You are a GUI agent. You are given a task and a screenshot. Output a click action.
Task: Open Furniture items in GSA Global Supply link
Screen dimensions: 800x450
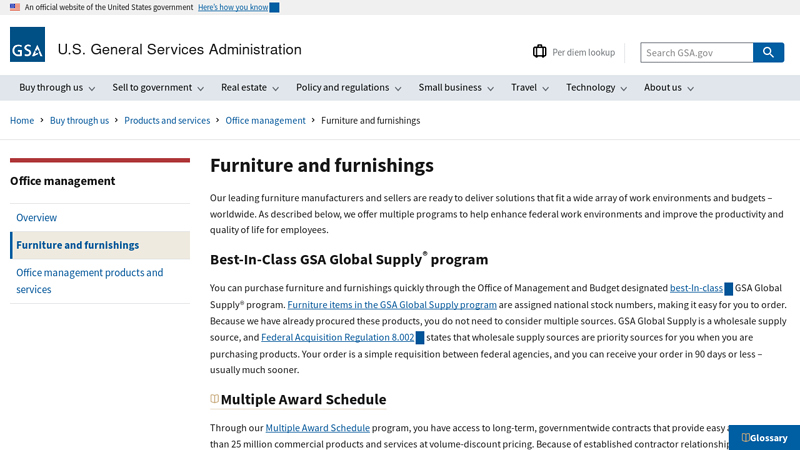pos(392,305)
